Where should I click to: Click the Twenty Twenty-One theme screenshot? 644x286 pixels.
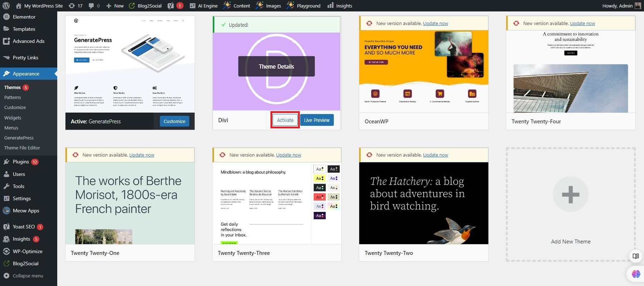(x=130, y=203)
